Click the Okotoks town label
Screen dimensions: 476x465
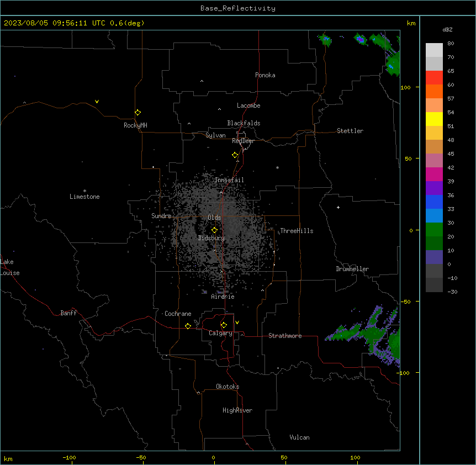pos(228,387)
